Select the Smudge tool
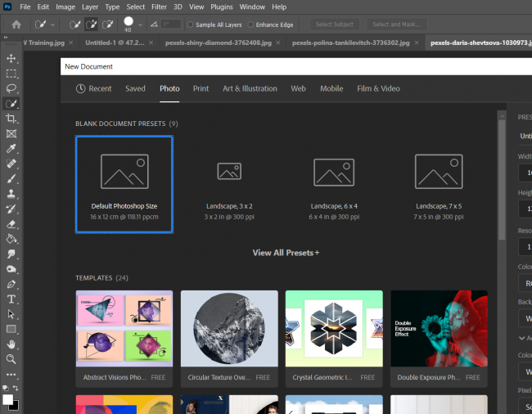This screenshot has width=532, height=414. tap(11, 254)
